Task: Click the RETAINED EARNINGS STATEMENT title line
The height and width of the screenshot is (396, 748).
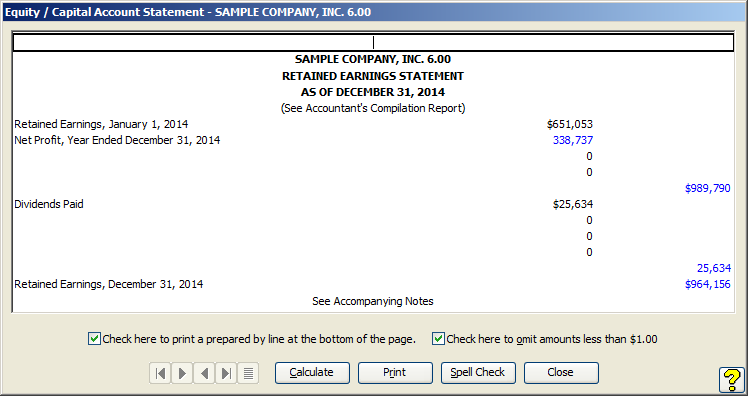Action: click(373, 76)
